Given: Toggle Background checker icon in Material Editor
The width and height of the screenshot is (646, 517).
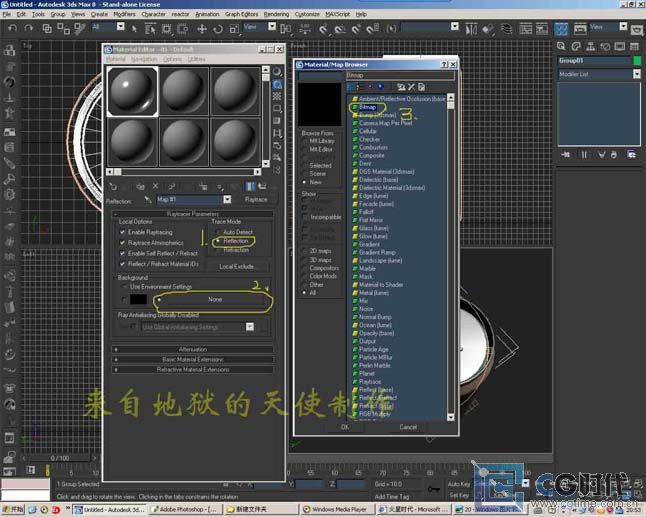Looking at the screenshot, I should (x=277, y=96).
